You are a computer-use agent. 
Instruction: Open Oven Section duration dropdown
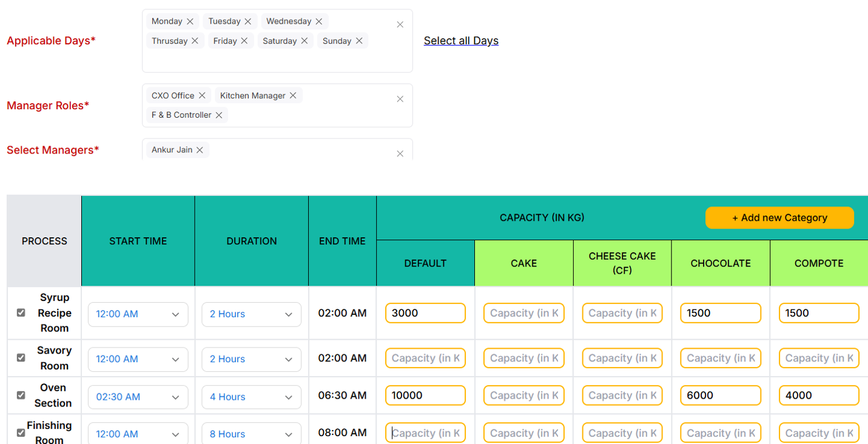pyautogui.click(x=251, y=397)
